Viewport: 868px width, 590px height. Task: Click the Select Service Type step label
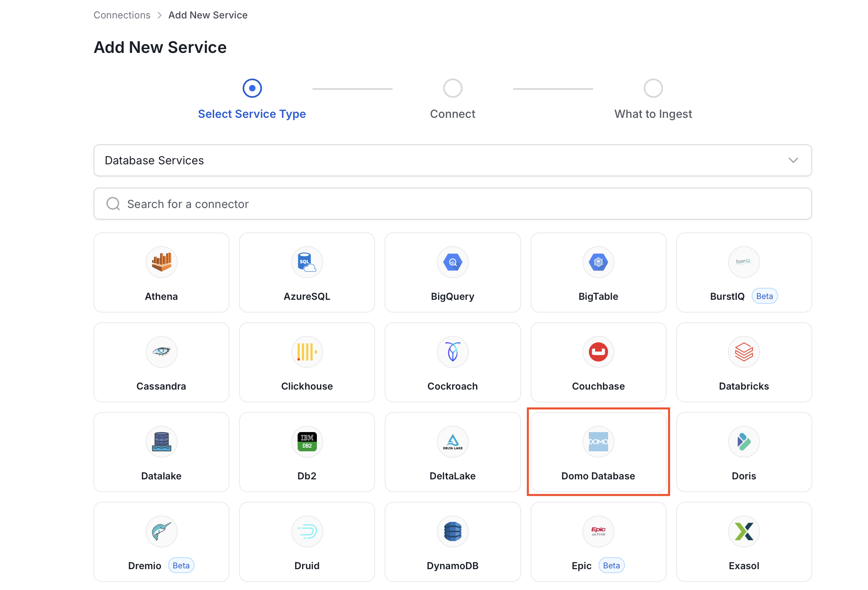[x=252, y=114]
